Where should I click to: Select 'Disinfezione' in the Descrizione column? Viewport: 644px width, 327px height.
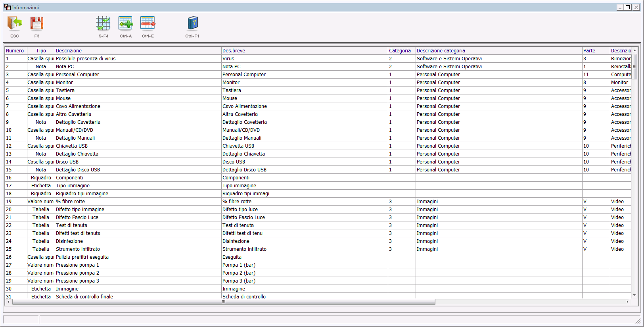(138, 241)
